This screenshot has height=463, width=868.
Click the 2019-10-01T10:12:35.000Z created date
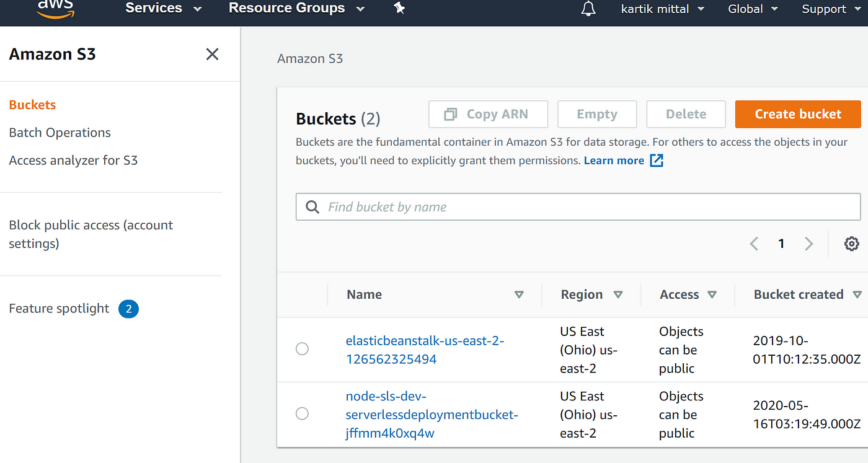click(807, 350)
